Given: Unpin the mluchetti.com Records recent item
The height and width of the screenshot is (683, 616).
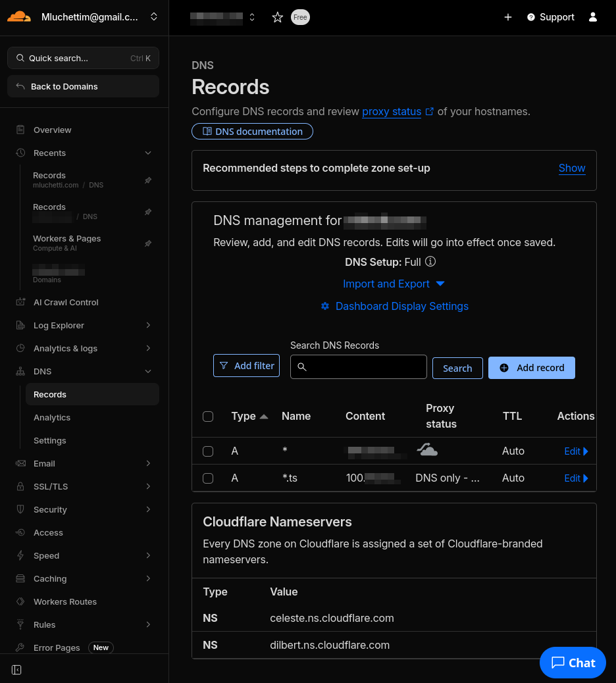Looking at the screenshot, I should (148, 180).
